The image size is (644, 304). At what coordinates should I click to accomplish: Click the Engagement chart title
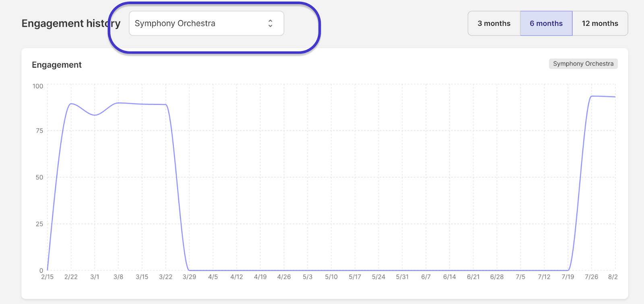pos(57,65)
